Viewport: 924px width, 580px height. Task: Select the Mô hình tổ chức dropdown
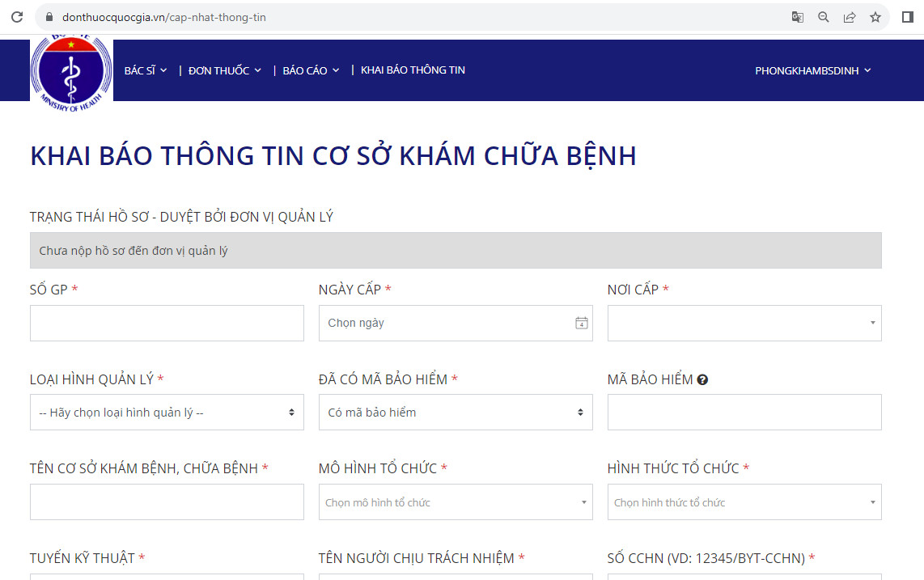(455, 502)
